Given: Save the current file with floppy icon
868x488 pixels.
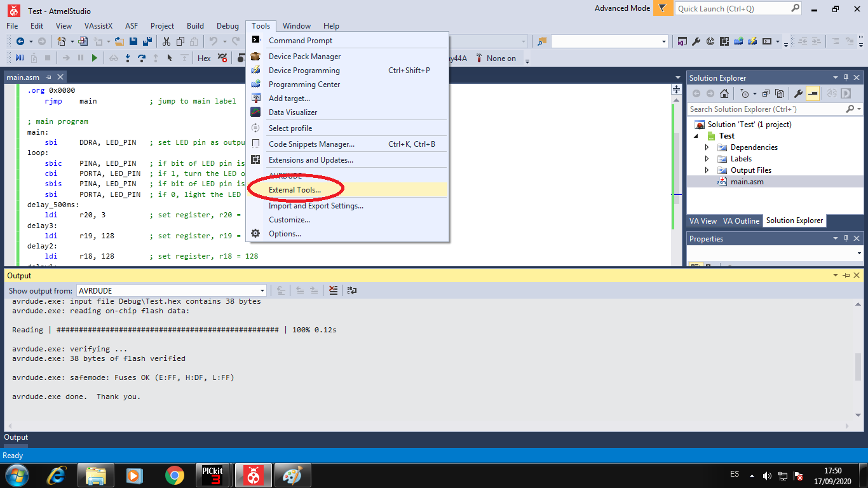Looking at the screenshot, I should (x=133, y=41).
